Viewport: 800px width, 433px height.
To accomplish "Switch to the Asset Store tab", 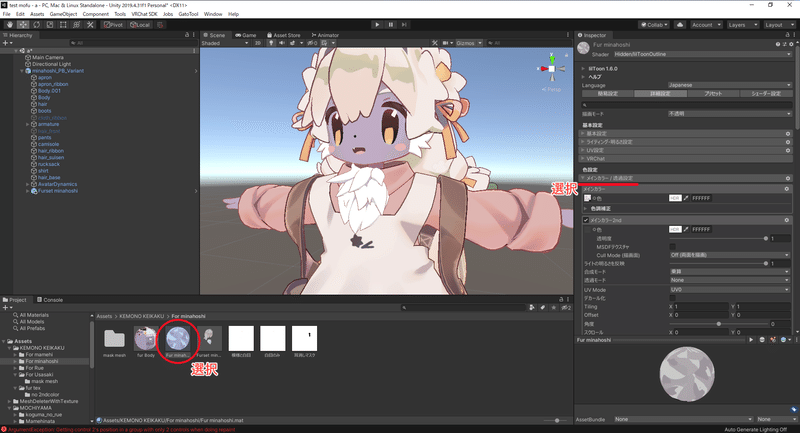I will 284,35.
